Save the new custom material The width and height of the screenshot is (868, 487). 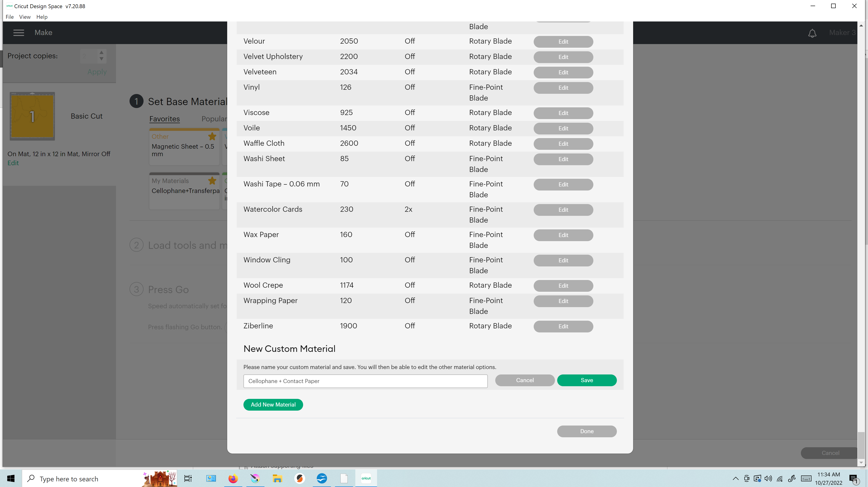[x=586, y=380]
